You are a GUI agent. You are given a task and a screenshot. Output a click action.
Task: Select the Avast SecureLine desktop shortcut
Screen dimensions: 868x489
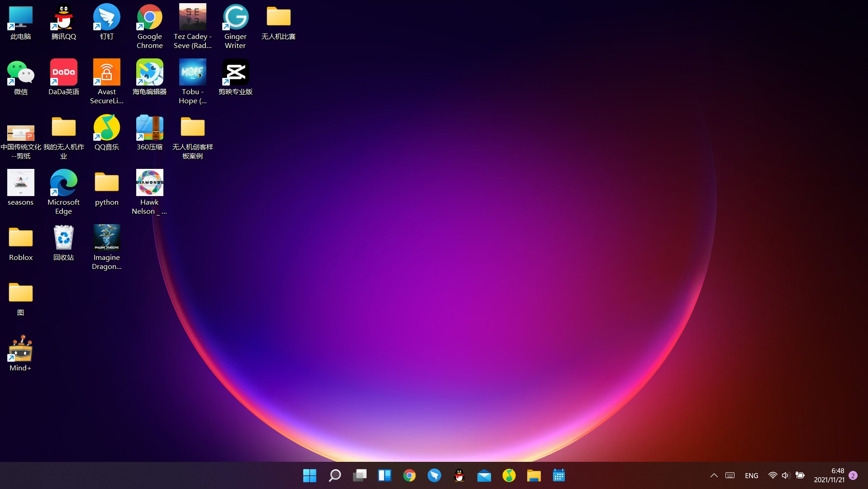107,82
